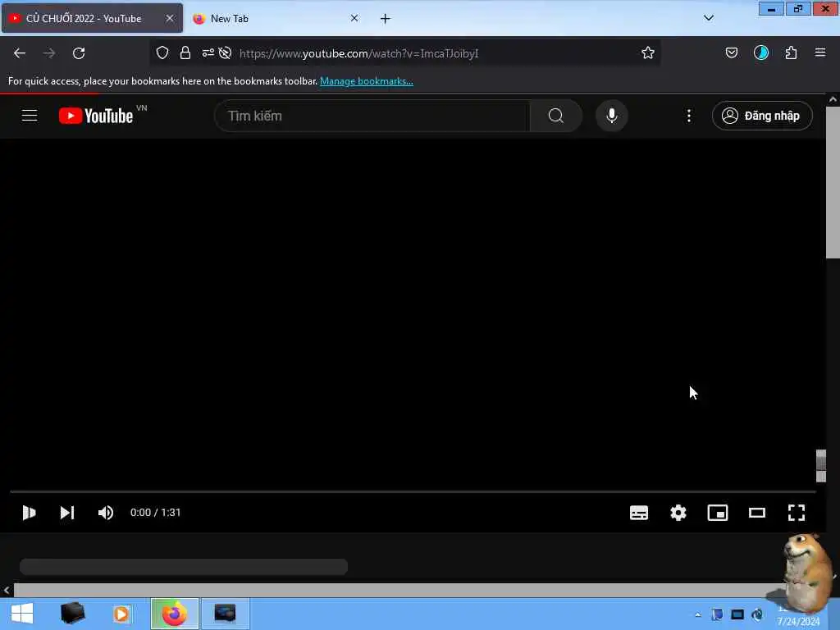Bookmark this page with star
The width and height of the screenshot is (840, 630).
pos(648,52)
